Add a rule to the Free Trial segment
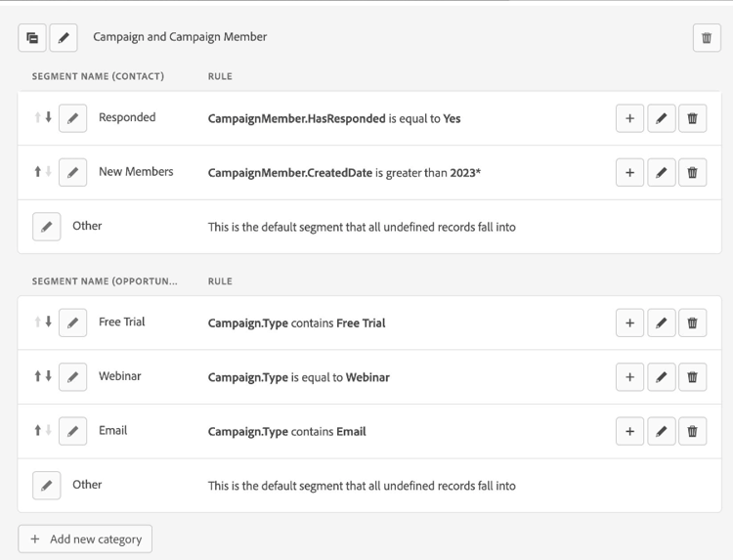This screenshot has height=560, width=733. tap(629, 323)
